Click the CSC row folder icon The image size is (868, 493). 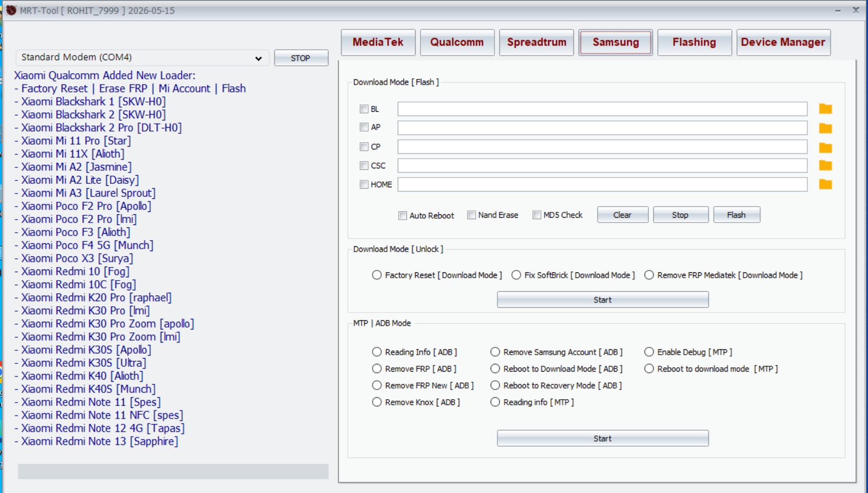click(825, 165)
